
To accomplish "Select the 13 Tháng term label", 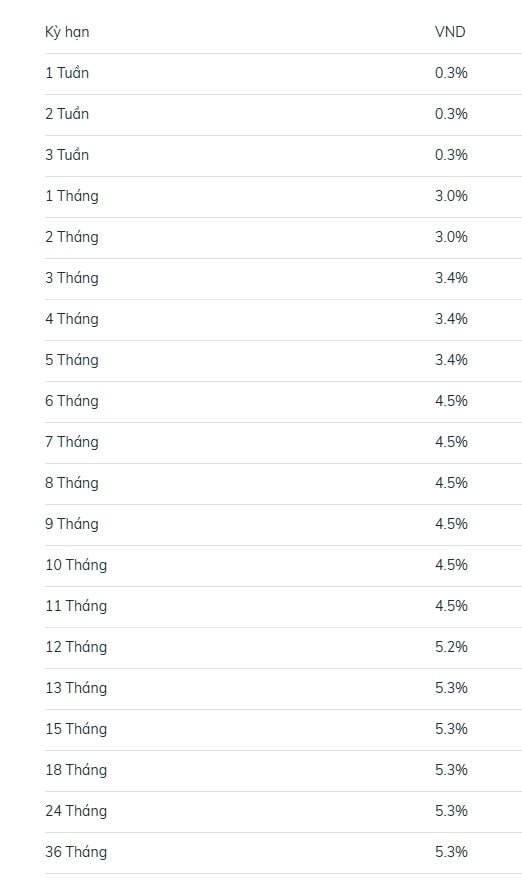I will pos(76,688).
